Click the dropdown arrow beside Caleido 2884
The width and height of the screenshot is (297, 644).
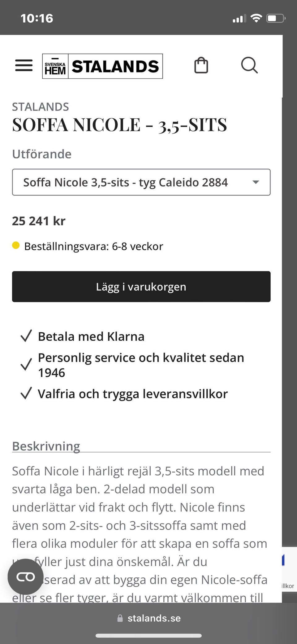coord(256,182)
